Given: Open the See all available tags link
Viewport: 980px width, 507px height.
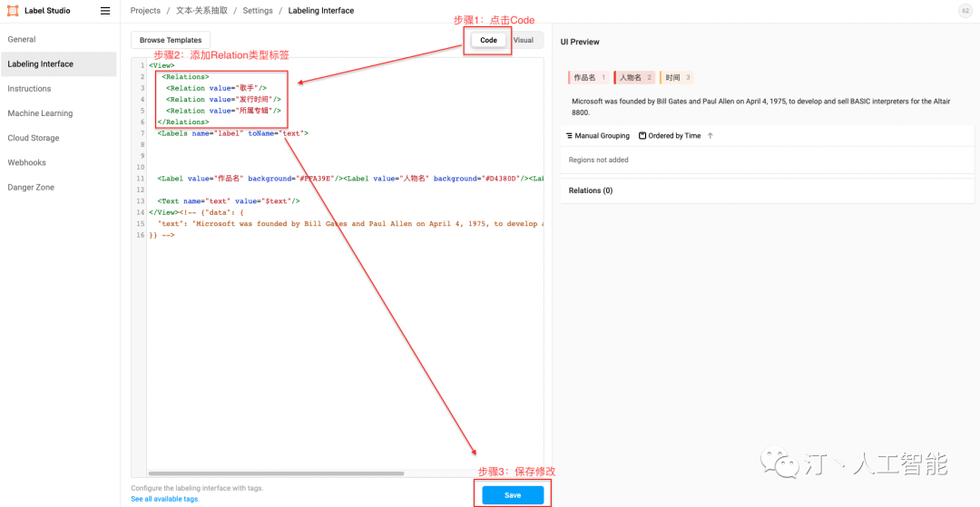Looking at the screenshot, I should (x=165, y=499).
